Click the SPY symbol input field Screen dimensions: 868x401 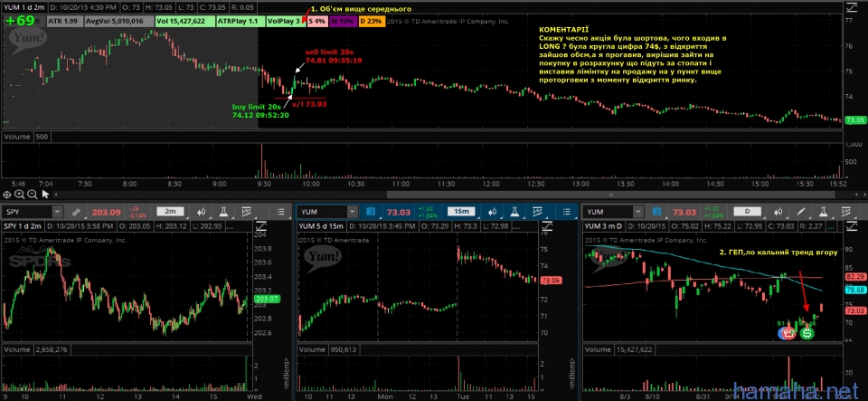click(28, 212)
